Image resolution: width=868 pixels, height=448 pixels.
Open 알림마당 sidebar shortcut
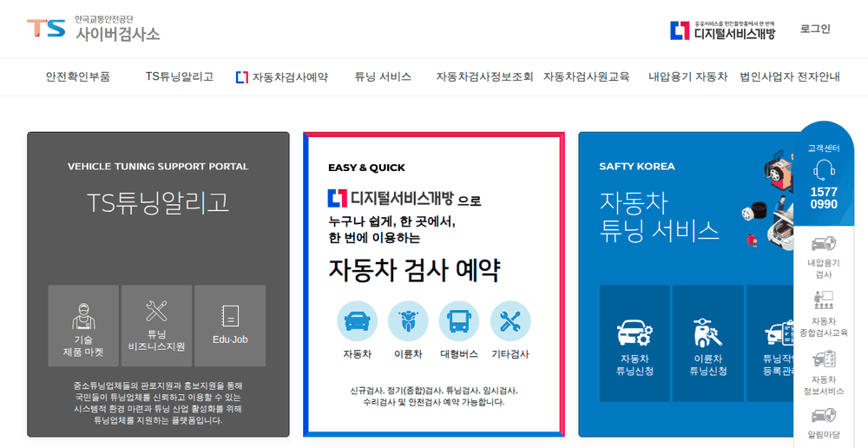[824, 424]
